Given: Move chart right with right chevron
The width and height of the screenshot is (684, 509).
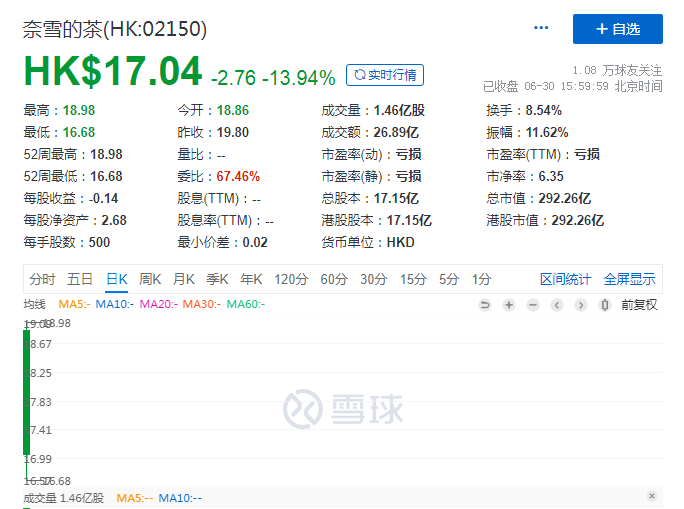Looking at the screenshot, I should [581, 305].
